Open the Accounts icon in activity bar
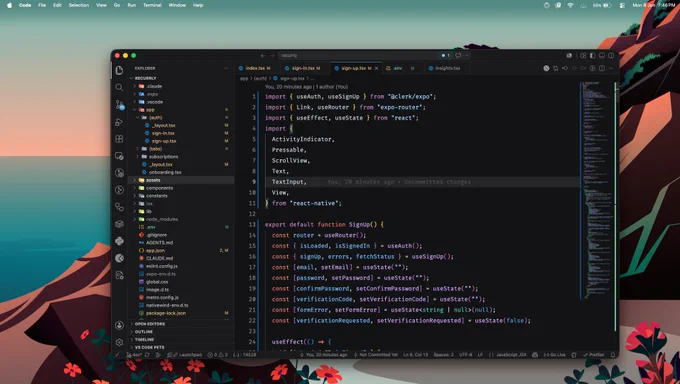 pos(119,325)
